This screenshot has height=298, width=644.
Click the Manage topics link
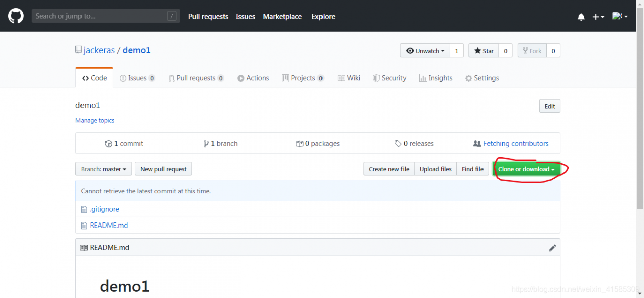click(95, 121)
